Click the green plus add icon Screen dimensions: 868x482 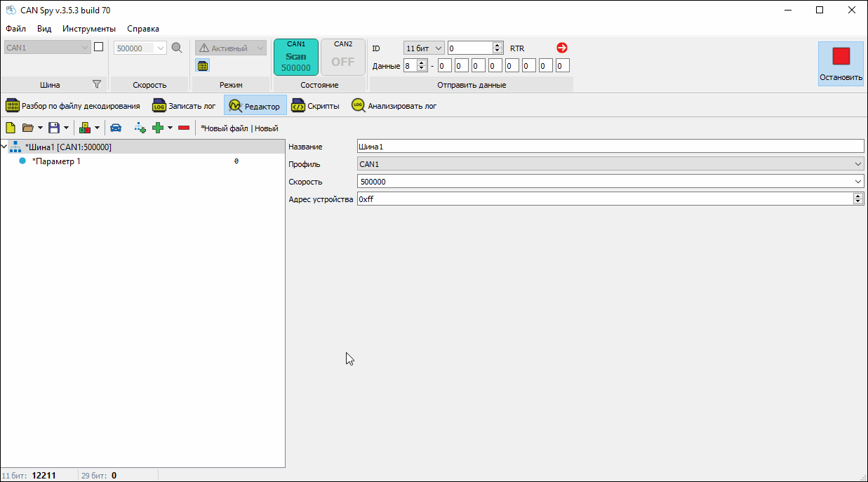coord(158,128)
